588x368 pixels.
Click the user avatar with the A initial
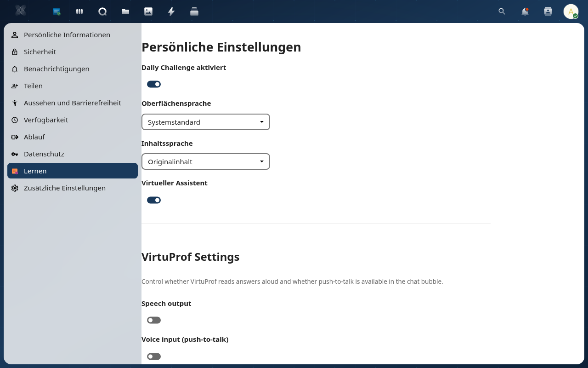pos(571,11)
